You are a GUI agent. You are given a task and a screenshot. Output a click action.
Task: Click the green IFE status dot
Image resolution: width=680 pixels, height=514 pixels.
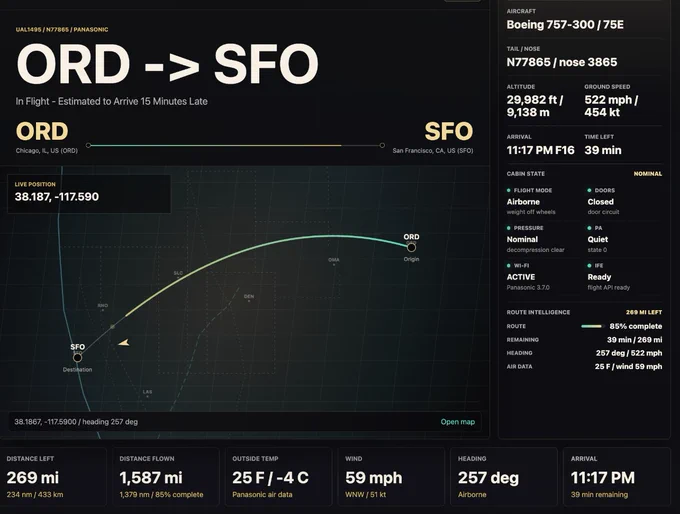589,265
